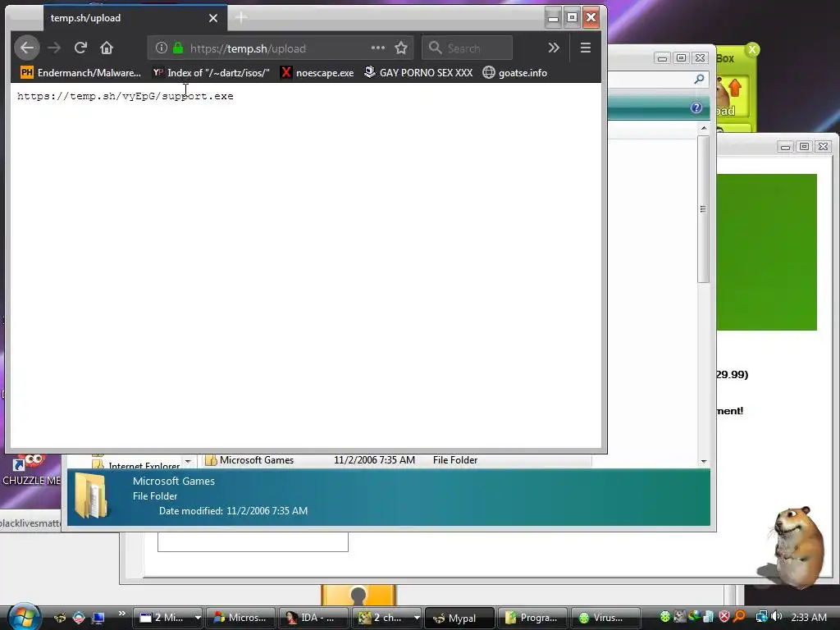Expand the 2 Mi... taskbar group dropdown

198,618
